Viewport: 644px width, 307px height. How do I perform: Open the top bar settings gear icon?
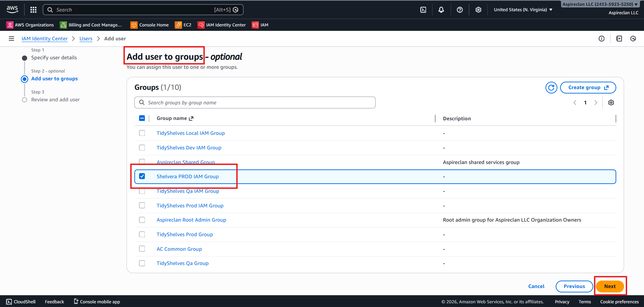[478, 10]
